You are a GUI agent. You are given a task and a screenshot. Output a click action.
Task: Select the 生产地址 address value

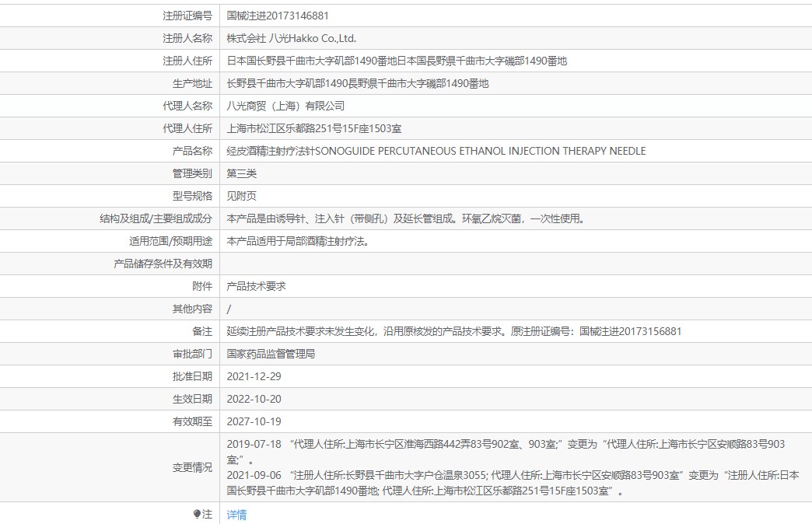click(358, 83)
